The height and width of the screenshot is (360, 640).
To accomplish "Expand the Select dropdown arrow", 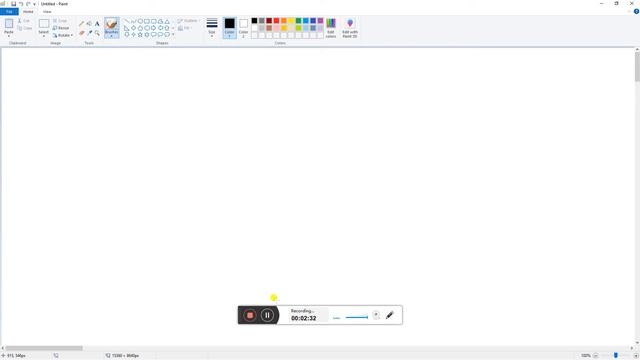I will tap(44, 35).
